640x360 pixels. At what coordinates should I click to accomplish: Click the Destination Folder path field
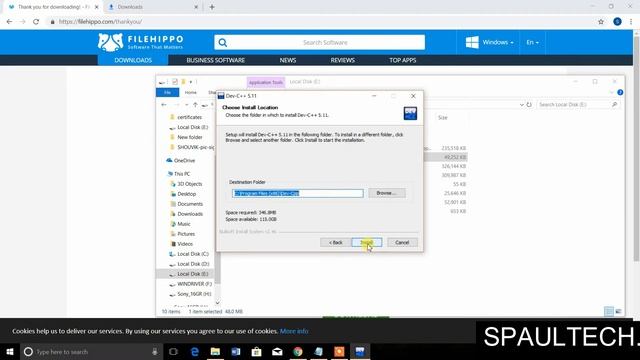[x=298, y=193]
